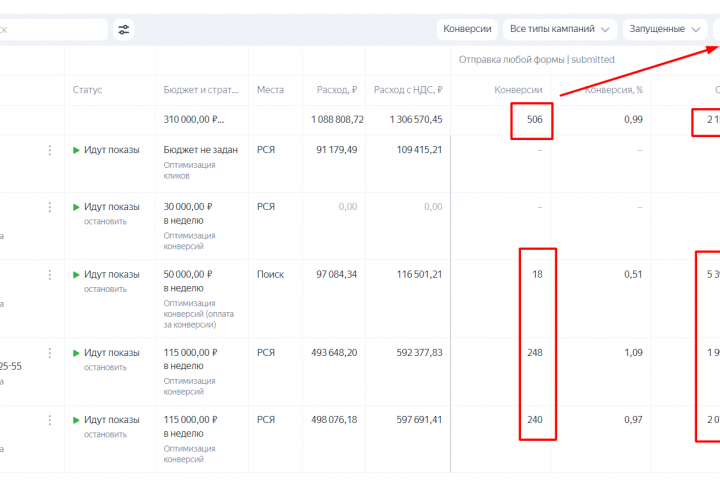This screenshot has height=480, width=720.
Task: Click the spend value 91 179,49
Action: [337, 150]
